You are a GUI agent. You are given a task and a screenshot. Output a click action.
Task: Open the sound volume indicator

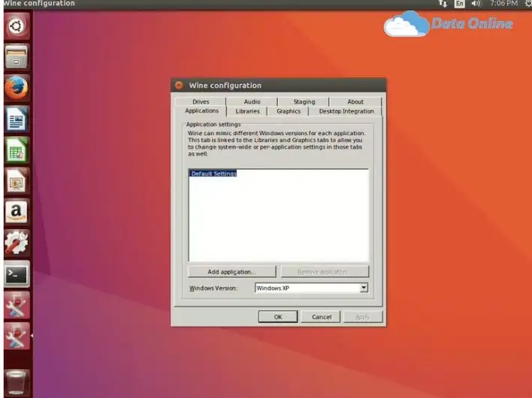point(476,4)
